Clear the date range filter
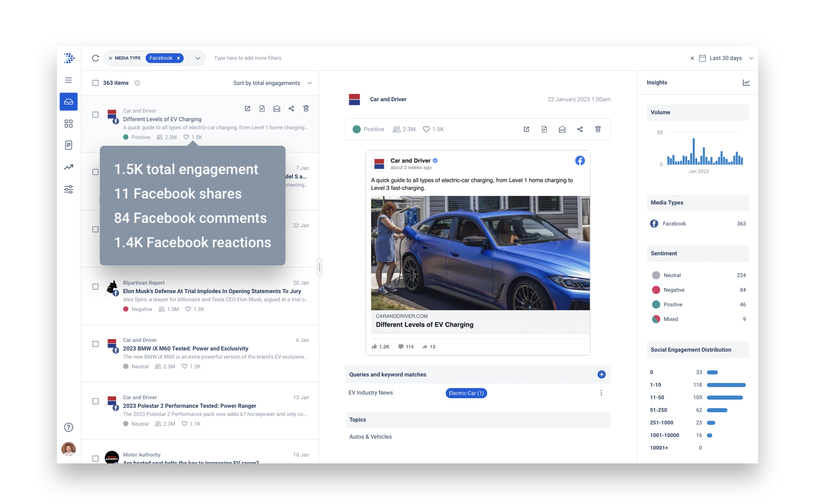The width and height of the screenshot is (815, 504). [692, 58]
